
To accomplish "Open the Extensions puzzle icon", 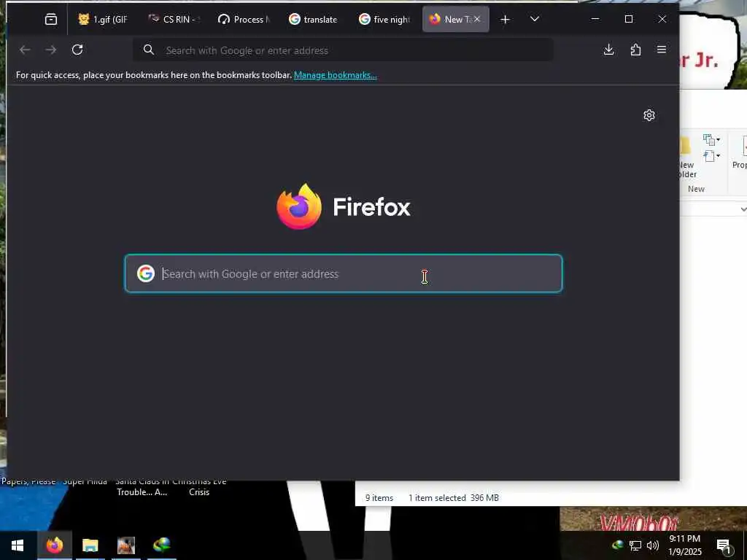I will (635, 50).
